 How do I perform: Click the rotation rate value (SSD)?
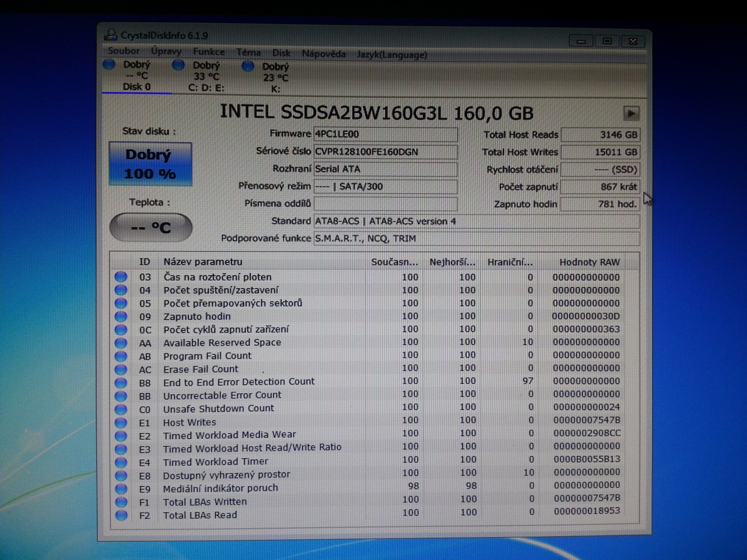[600, 169]
